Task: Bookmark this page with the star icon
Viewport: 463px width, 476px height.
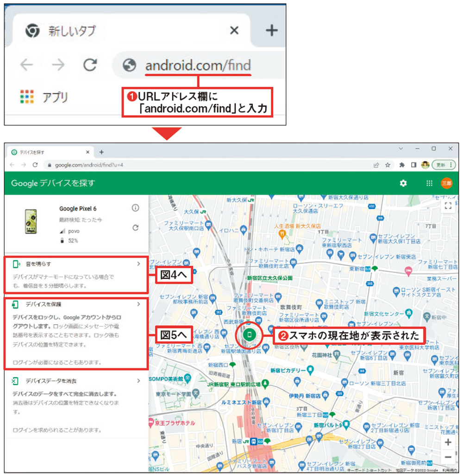Action: pos(388,165)
